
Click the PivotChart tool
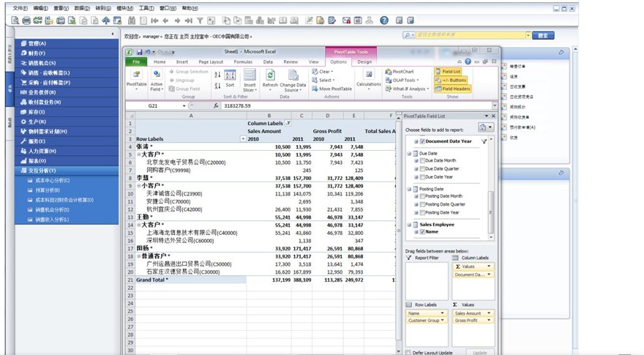tap(400, 72)
